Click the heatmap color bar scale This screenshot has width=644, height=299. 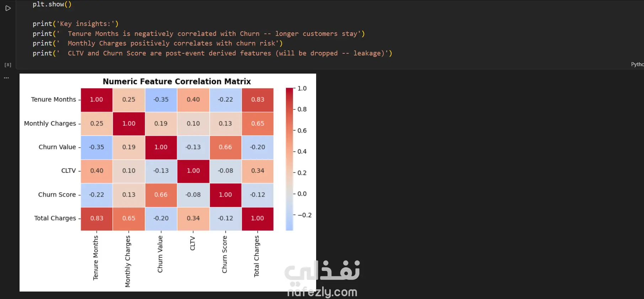click(289, 159)
